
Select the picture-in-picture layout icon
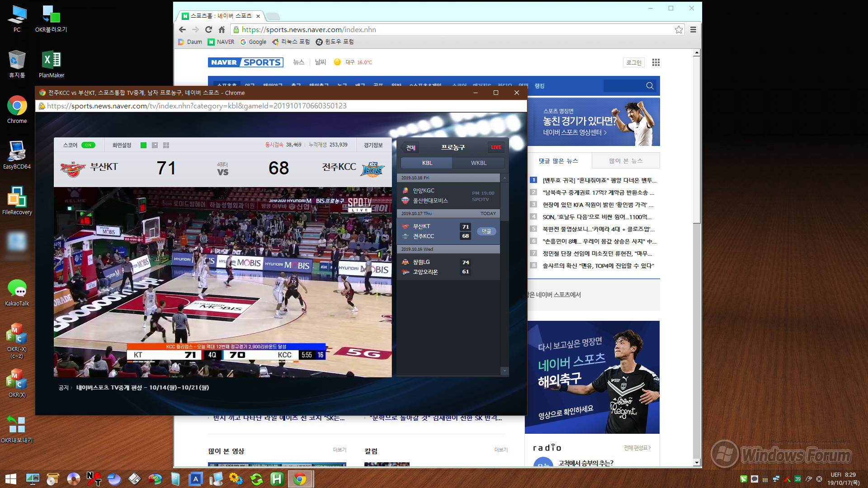tap(155, 145)
